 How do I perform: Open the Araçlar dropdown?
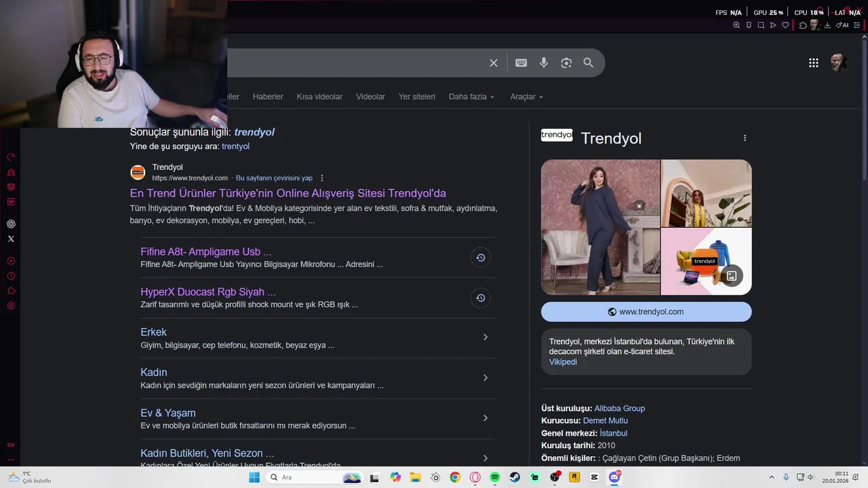pyautogui.click(x=527, y=97)
